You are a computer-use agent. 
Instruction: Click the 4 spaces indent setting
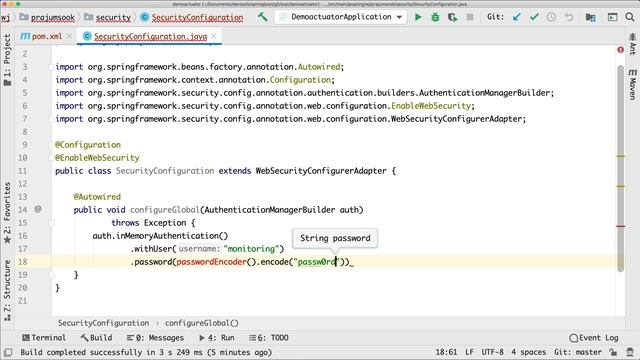point(529,352)
